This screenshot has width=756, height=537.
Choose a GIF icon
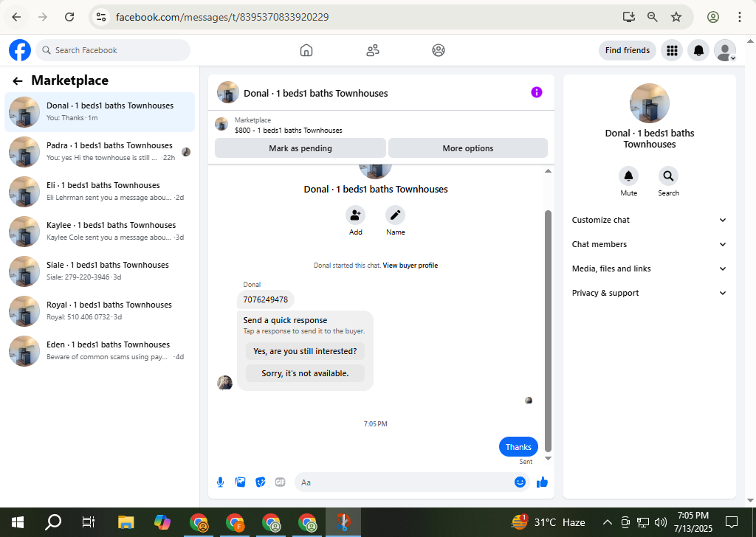point(280,482)
